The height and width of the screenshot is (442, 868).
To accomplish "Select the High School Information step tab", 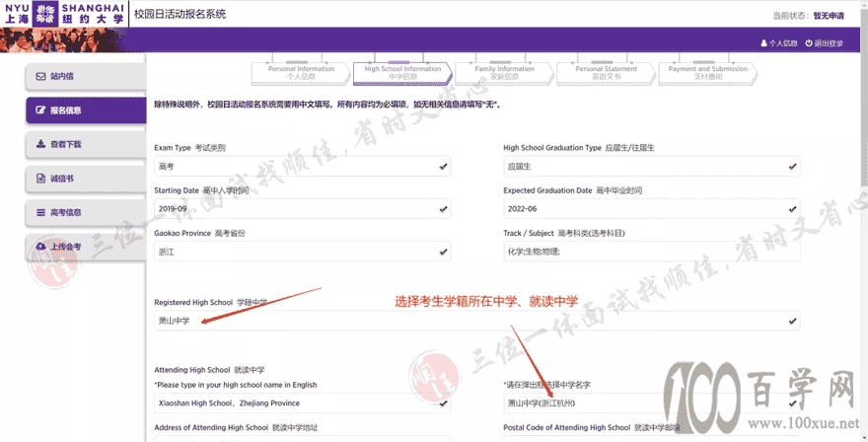I will click(x=402, y=73).
